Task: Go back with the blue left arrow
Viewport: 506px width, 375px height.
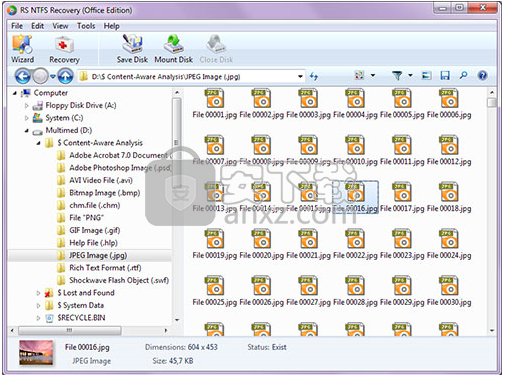Action: pos(23,76)
